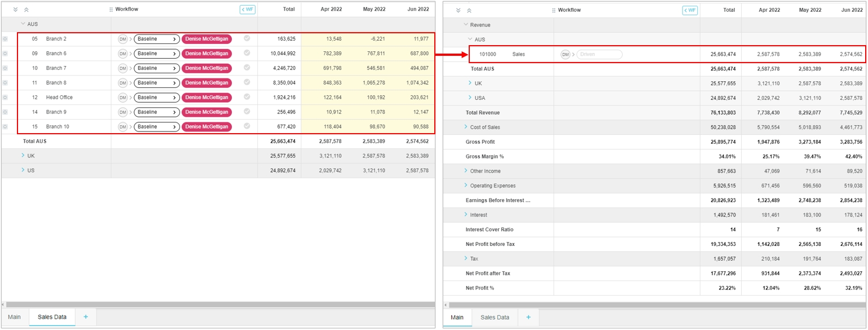
Task: Toggle the check circle for Branch 10
Action: point(246,126)
